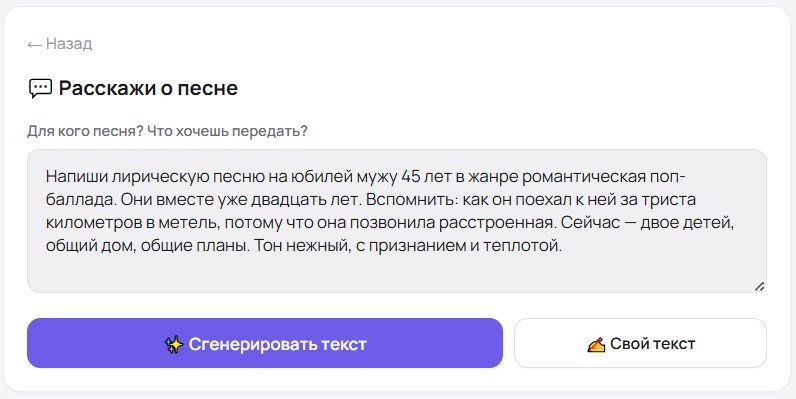Click the phrase общий дом in text
This screenshot has height=399, width=796.
[x=90, y=246]
